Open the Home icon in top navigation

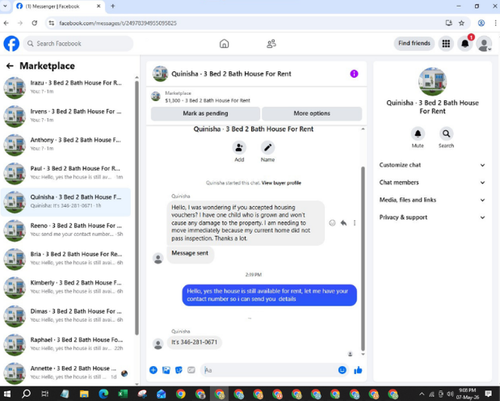(x=224, y=44)
